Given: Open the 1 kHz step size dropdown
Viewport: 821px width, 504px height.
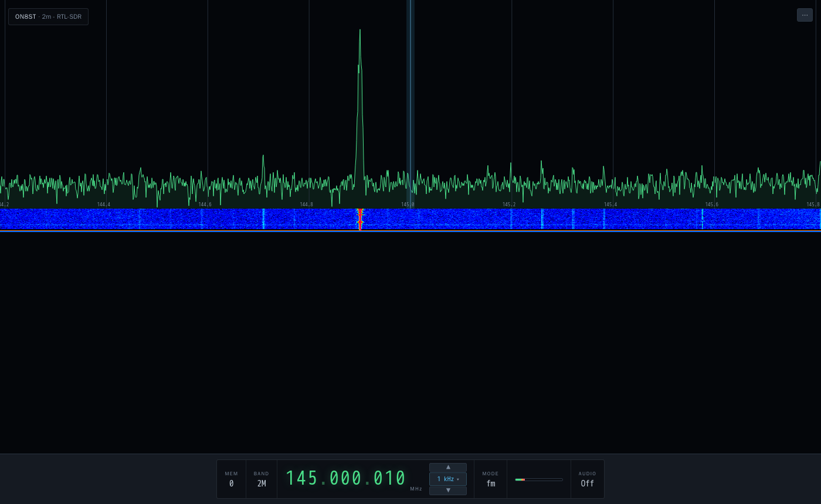Looking at the screenshot, I should click(448, 479).
